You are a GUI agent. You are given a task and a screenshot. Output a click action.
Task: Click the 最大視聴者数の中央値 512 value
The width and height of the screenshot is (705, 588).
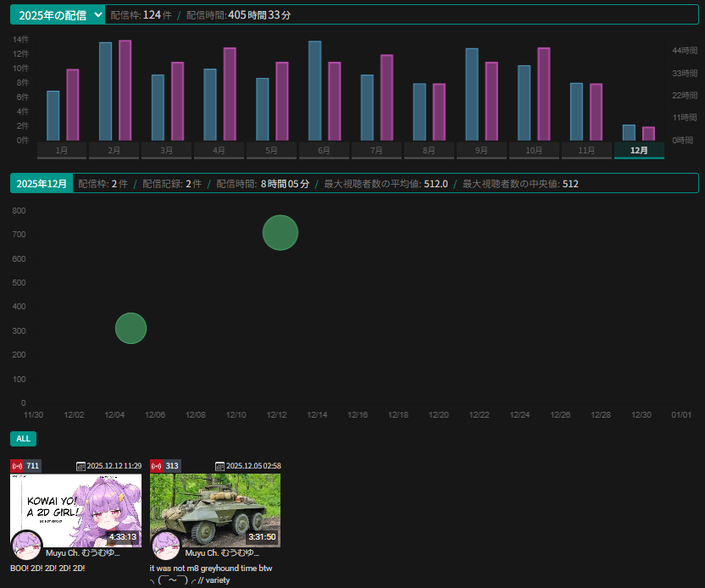520,184
